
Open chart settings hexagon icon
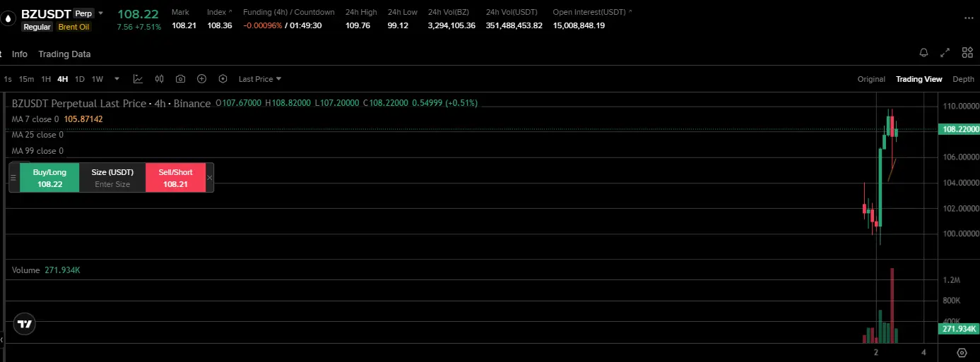[223, 79]
